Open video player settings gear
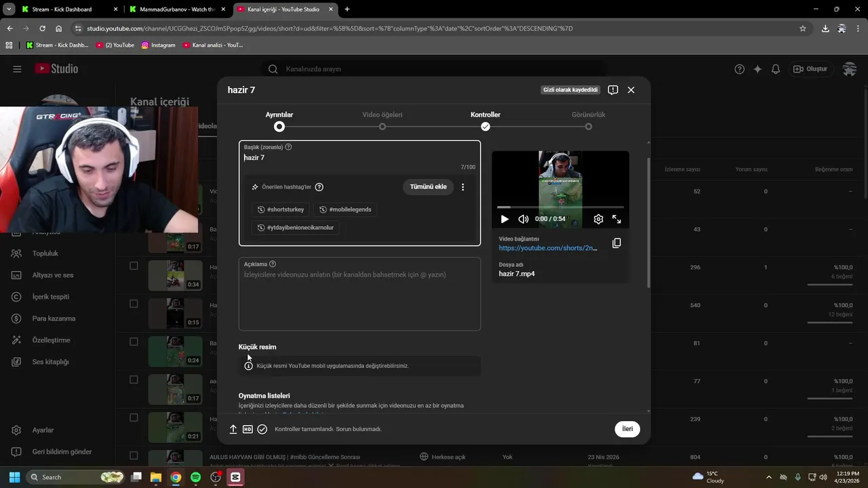 click(x=598, y=219)
